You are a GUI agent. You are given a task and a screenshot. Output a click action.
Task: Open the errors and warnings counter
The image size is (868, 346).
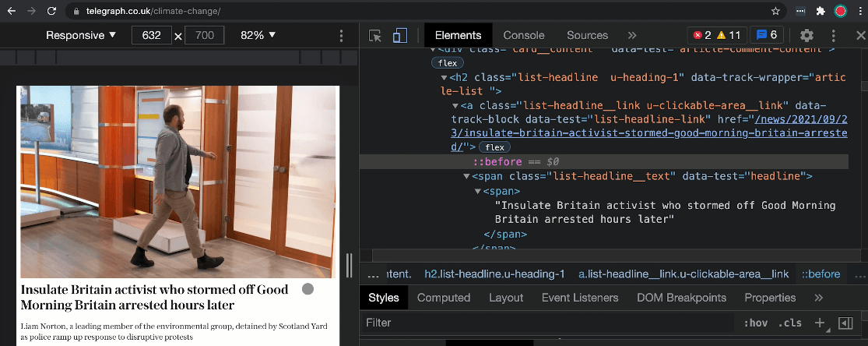(x=718, y=36)
